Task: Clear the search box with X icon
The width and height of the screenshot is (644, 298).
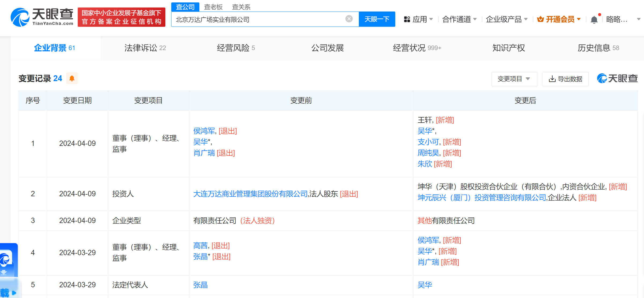Action: click(349, 19)
